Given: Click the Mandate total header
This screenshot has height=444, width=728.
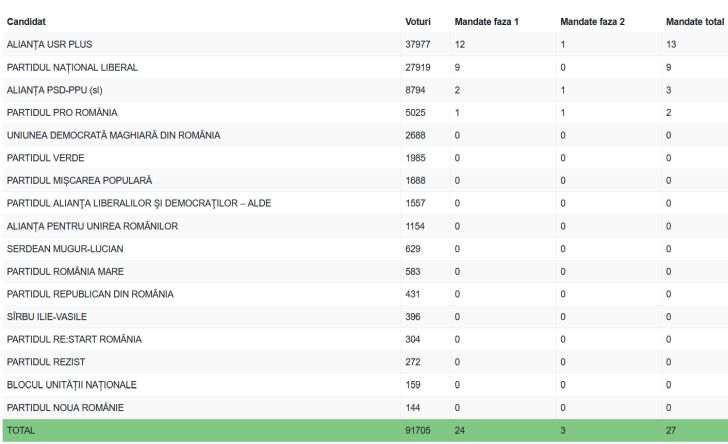Looking at the screenshot, I should 695,22.
